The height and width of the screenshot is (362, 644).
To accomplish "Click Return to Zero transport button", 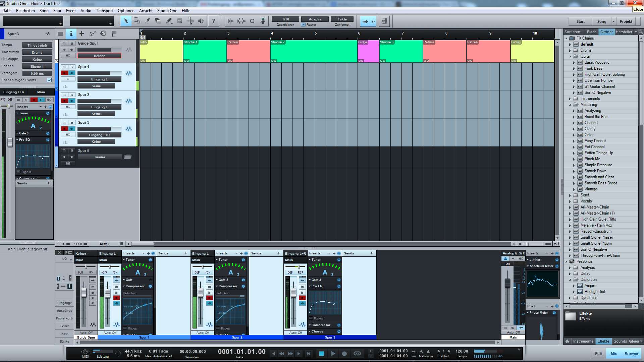I will (x=309, y=353).
